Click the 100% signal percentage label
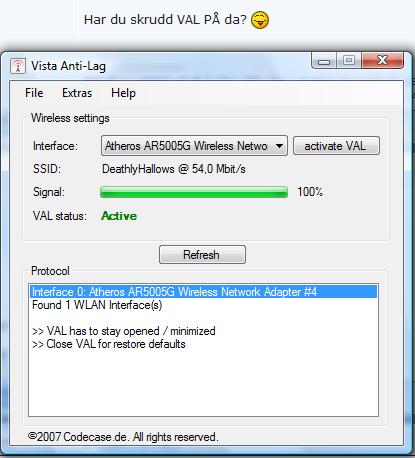The image size is (415, 458). tap(310, 192)
